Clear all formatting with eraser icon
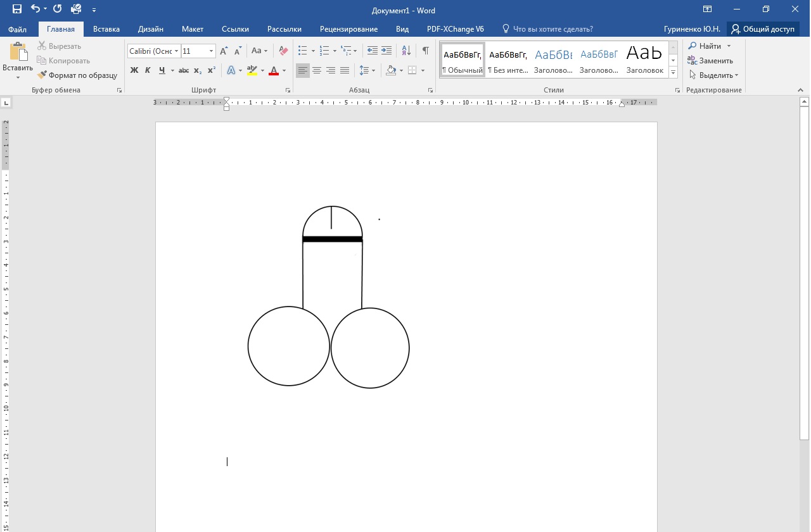Image resolution: width=811 pixels, height=532 pixels. click(283, 51)
